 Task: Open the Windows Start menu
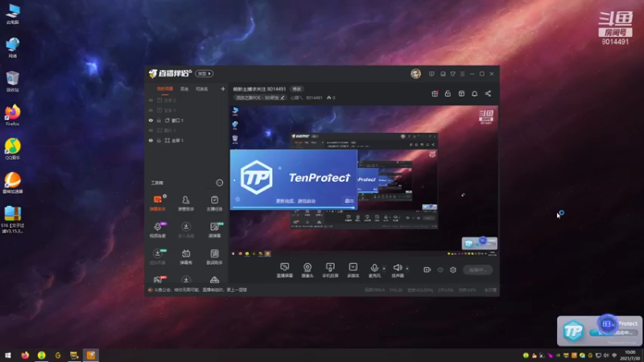(x=8, y=356)
